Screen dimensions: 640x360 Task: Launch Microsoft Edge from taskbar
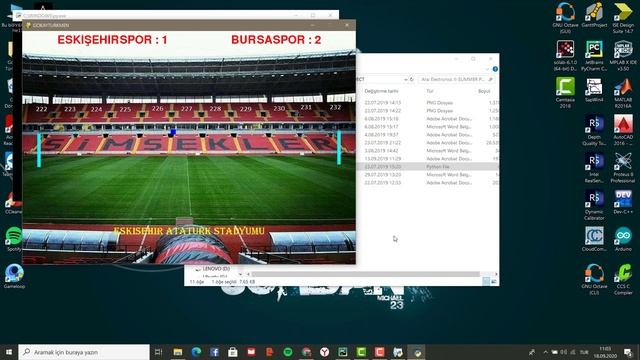pos(196,352)
